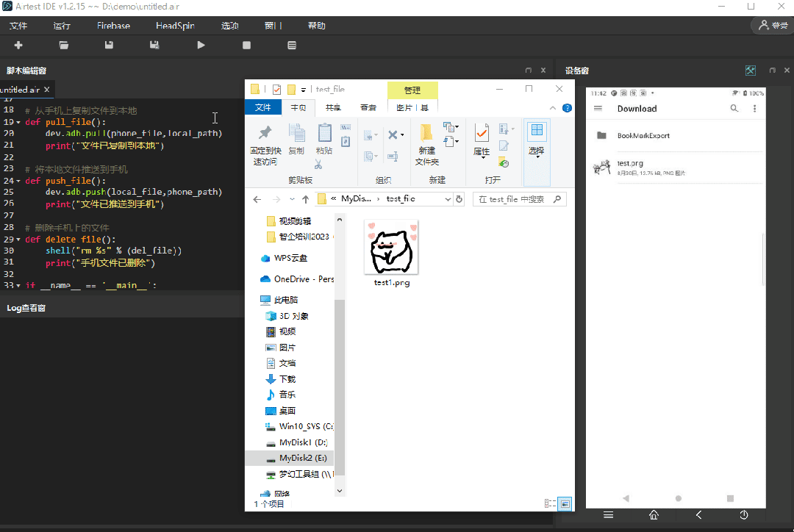
Task: Collapse push_file function fold arrow at line 24
Action: pyautogui.click(x=18, y=181)
